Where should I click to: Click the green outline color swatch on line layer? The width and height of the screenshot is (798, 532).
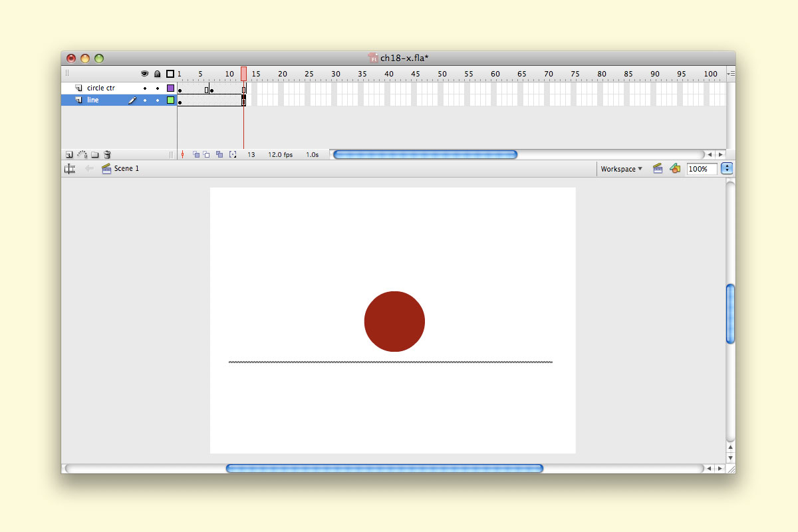click(170, 100)
